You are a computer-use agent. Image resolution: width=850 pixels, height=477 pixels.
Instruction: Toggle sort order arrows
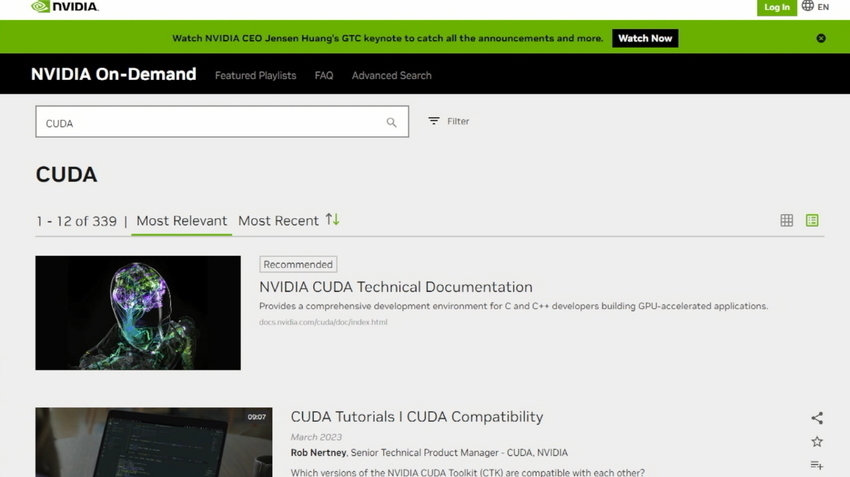pyautogui.click(x=332, y=220)
